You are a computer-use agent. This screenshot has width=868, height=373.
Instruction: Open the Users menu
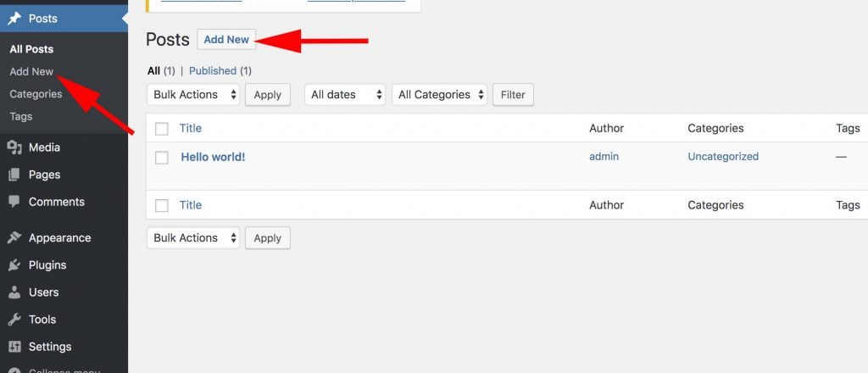[x=44, y=292]
